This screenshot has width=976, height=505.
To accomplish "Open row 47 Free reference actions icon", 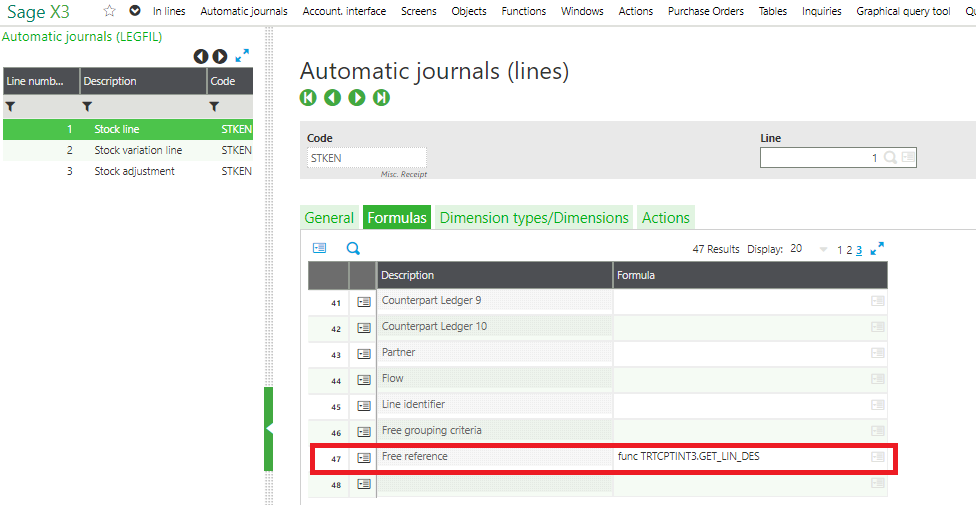I will 364,458.
